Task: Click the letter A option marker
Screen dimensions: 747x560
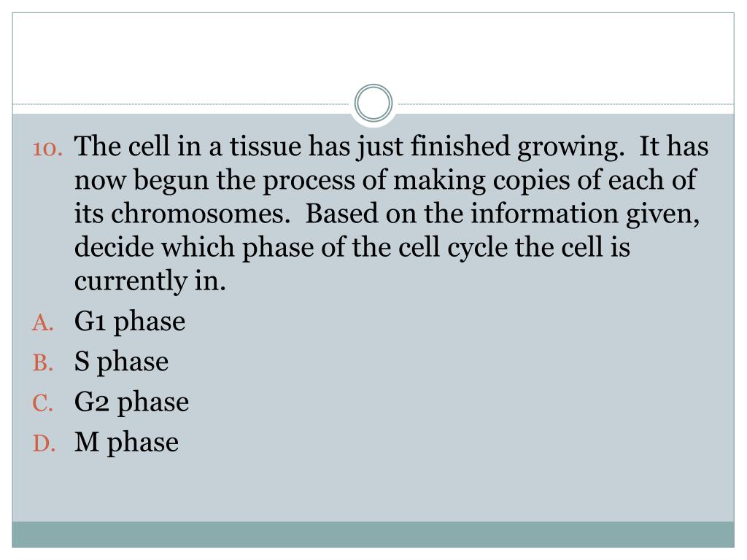Action: pyautogui.click(x=43, y=323)
